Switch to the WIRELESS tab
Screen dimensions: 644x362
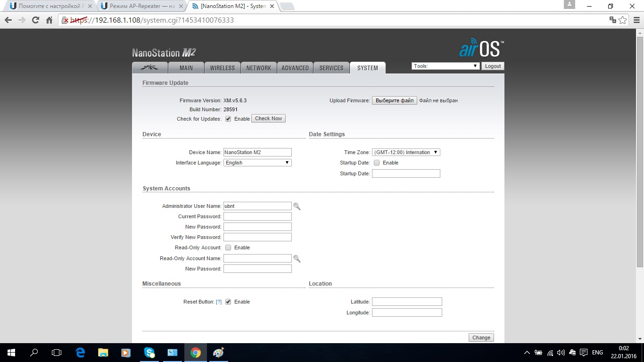223,68
